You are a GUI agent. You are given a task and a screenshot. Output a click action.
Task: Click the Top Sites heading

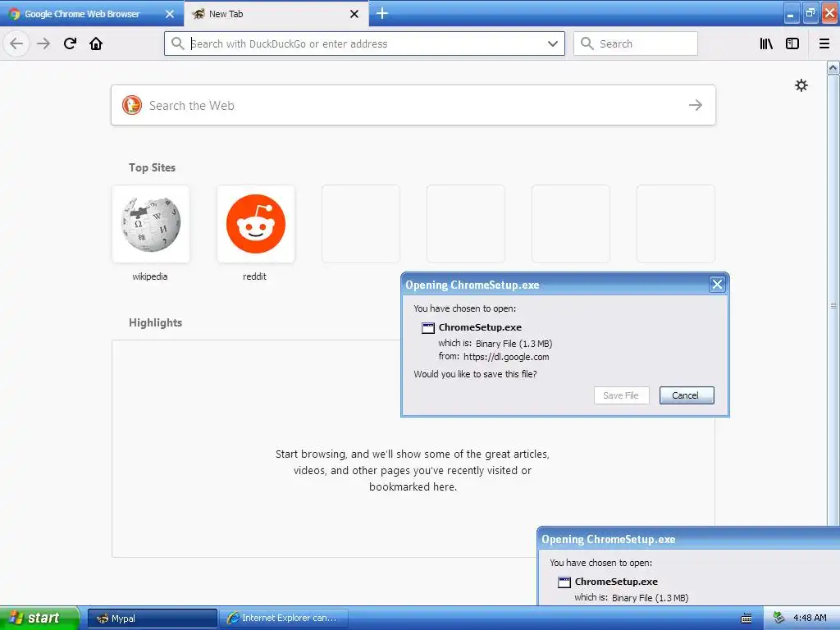point(152,167)
